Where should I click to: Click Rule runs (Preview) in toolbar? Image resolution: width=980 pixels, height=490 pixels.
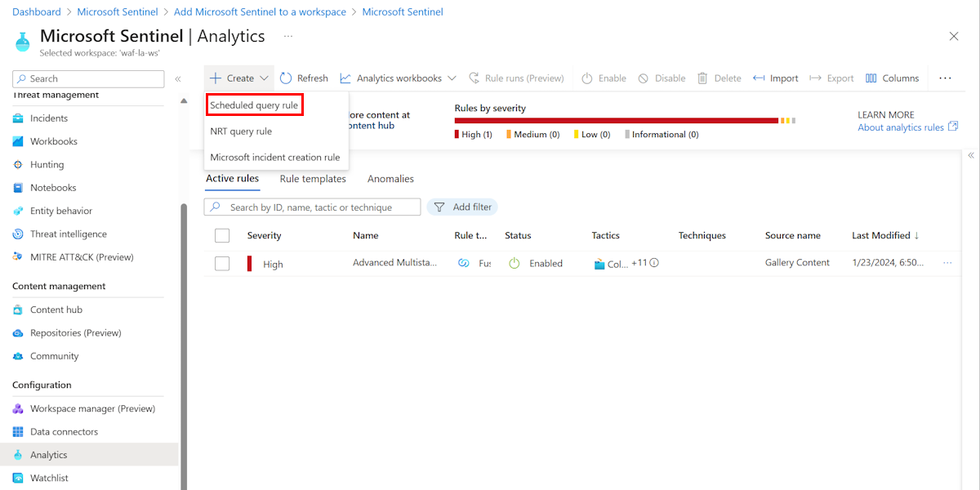(x=516, y=78)
